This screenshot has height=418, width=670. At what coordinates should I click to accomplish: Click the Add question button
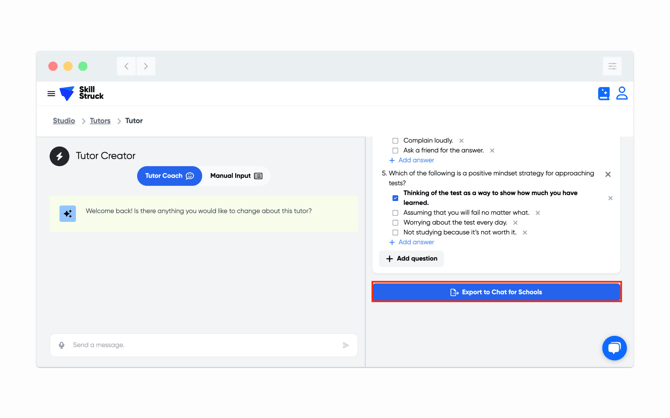coord(412,259)
